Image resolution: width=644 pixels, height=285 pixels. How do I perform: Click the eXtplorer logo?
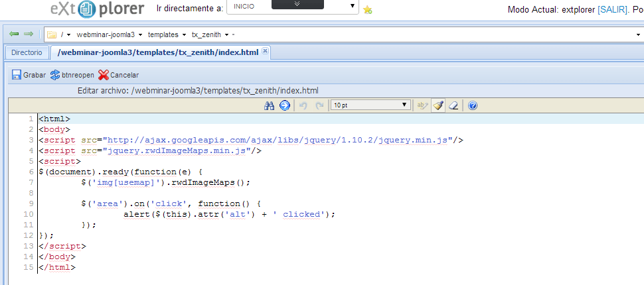pos(98,9)
